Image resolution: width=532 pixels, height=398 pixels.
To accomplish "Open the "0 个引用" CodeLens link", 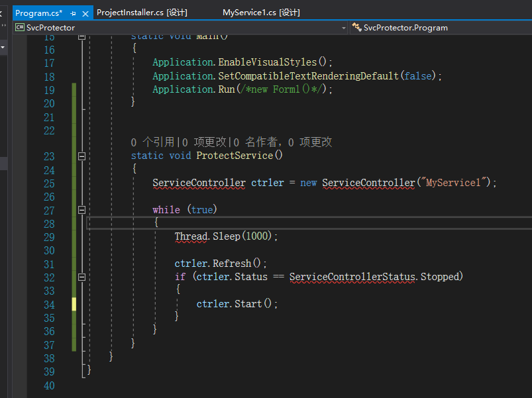I will click(x=153, y=142).
